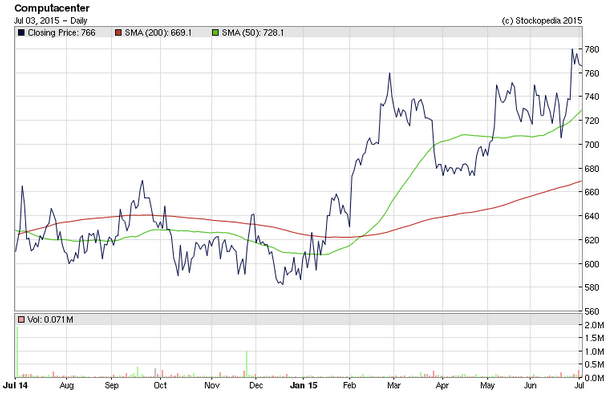Click the price peak near 760 in late February
Viewport: 613px width, 395px height.
(389, 74)
